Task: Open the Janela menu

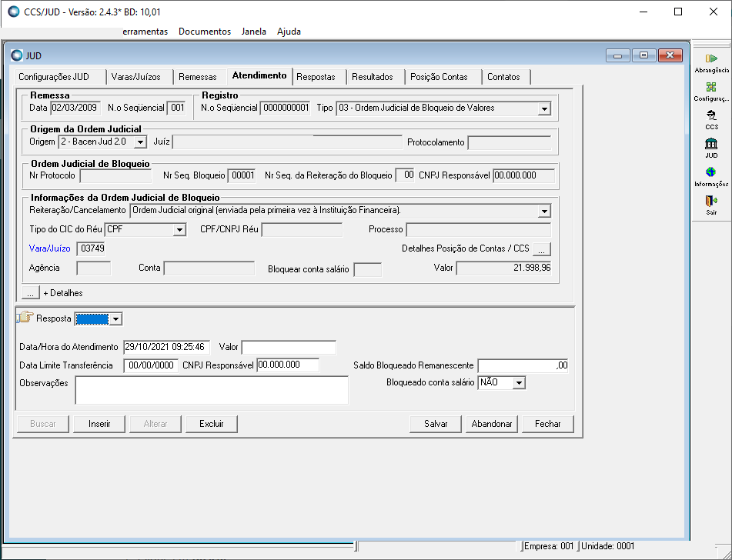Action: point(253,32)
